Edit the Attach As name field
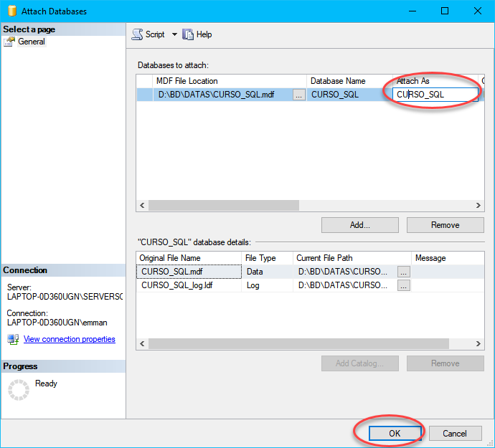 coord(435,95)
